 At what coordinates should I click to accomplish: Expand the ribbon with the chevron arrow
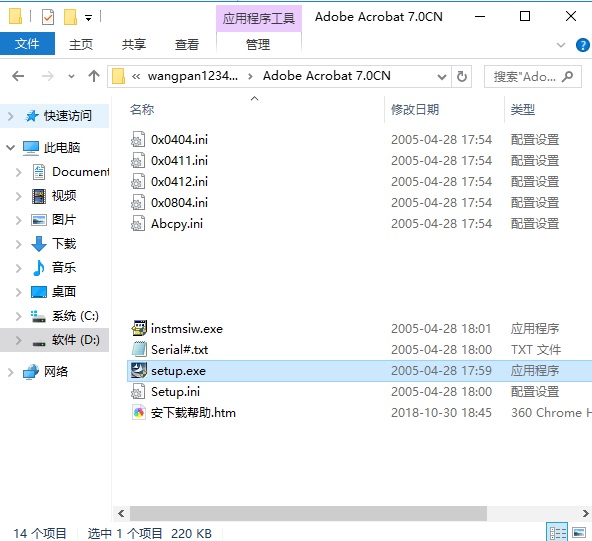pyautogui.click(x=561, y=45)
